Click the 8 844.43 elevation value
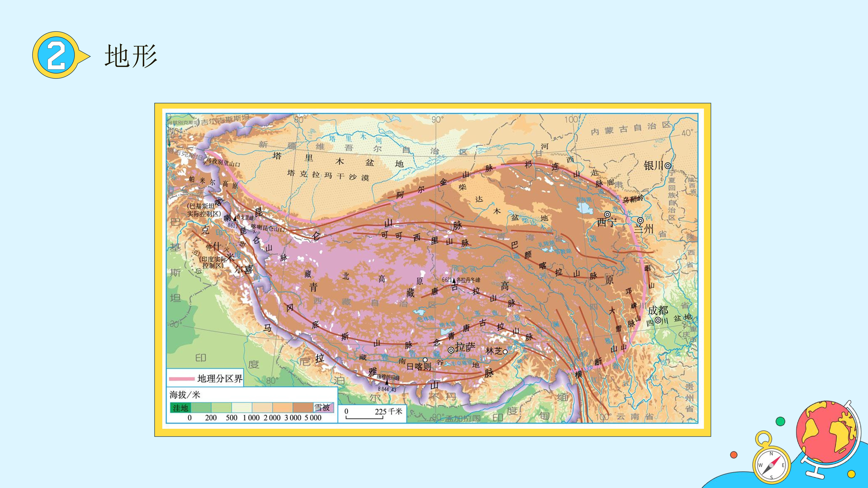Viewport: 868px width, 488px height. [x=387, y=389]
